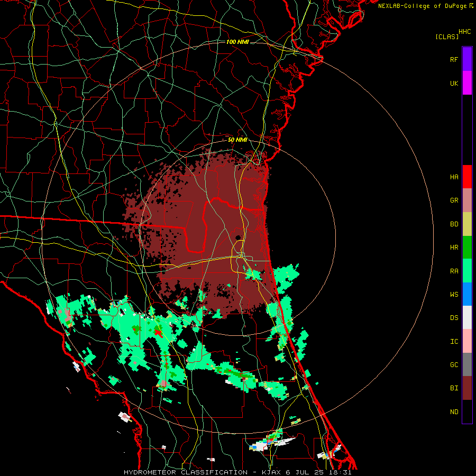Click the GR legend color swatch
This screenshot has width=476, height=476.
[467, 200]
